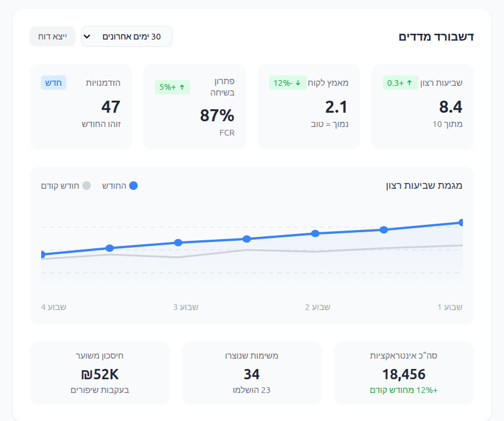Click the up arrow in שביעות רצון badge
Screen dimensions: 504x421
tap(409, 83)
